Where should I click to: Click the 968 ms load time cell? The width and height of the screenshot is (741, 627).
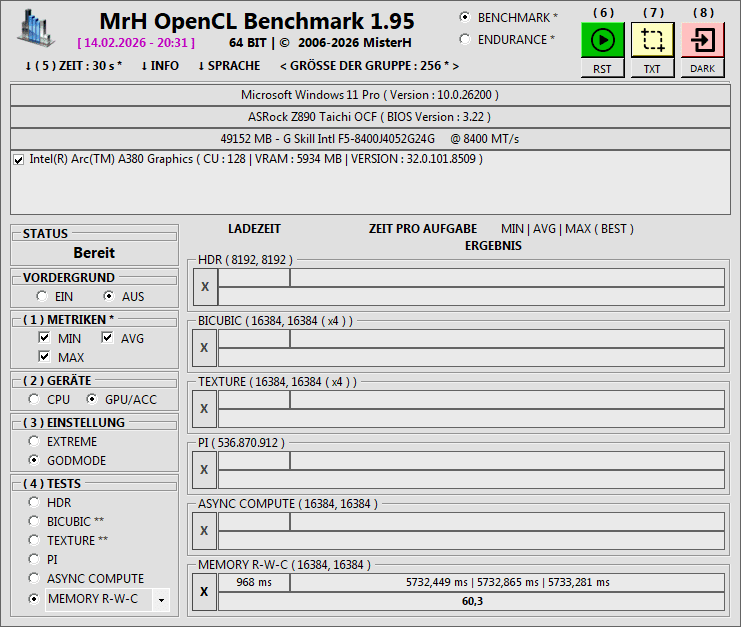pyautogui.click(x=254, y=582)
